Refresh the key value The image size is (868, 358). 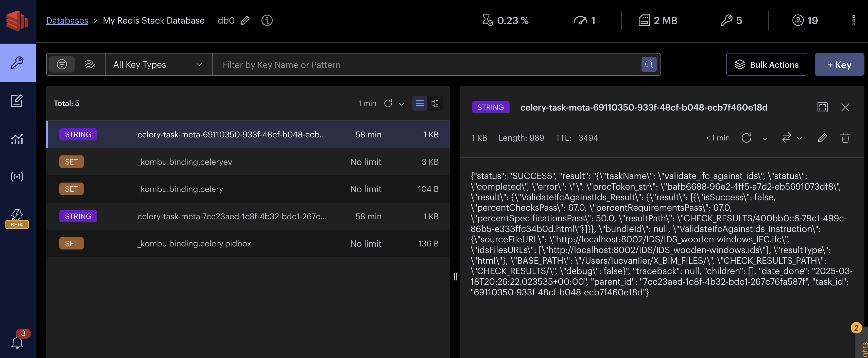click(747, 138)
